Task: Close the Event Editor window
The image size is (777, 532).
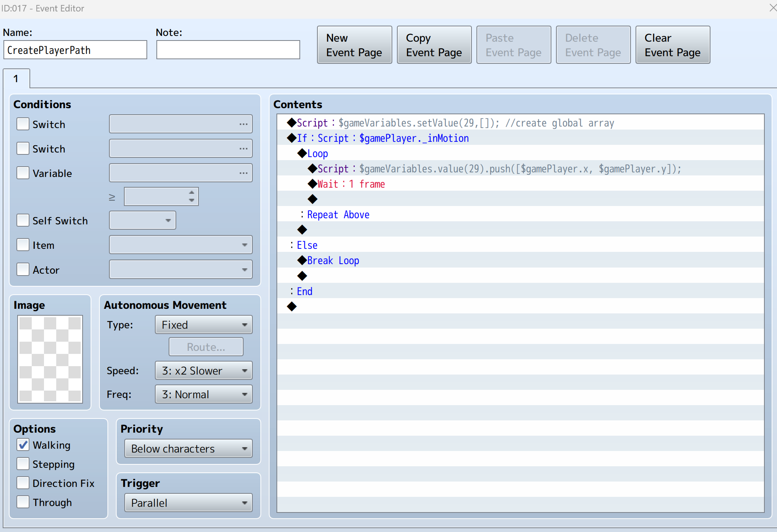Action: tap(773, 8)
